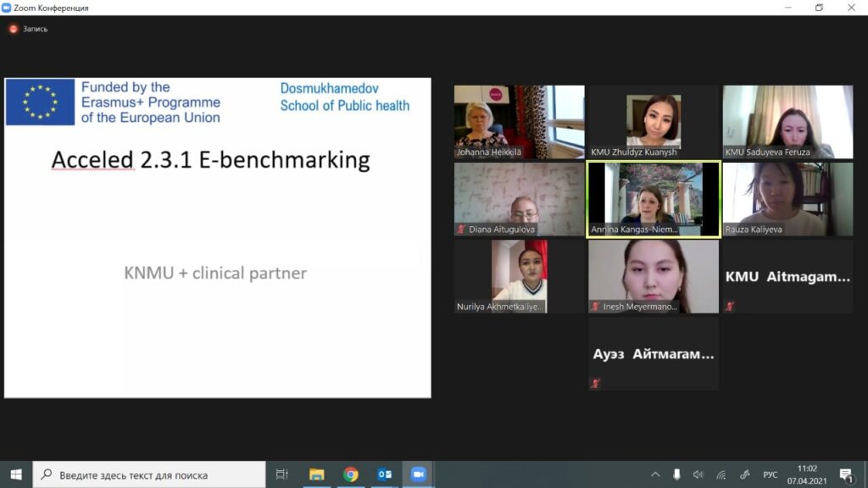The height and width of the screenshot is (488, 868).
Task: Open Task View in taskbar
Action: coord(282,474)
